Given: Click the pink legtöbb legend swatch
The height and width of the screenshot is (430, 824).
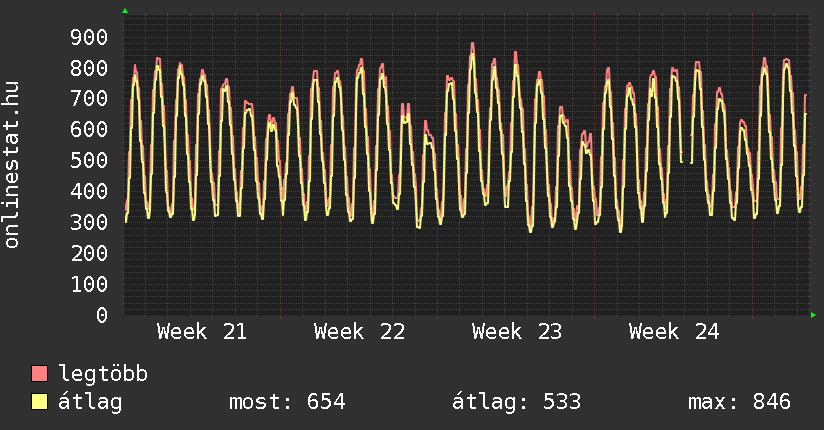Looking at the screenshot, I should coord(39,373).
